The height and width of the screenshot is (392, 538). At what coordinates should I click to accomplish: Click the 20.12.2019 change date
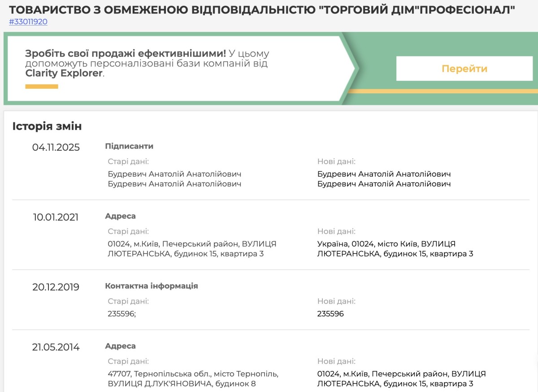tap(56, 287)
